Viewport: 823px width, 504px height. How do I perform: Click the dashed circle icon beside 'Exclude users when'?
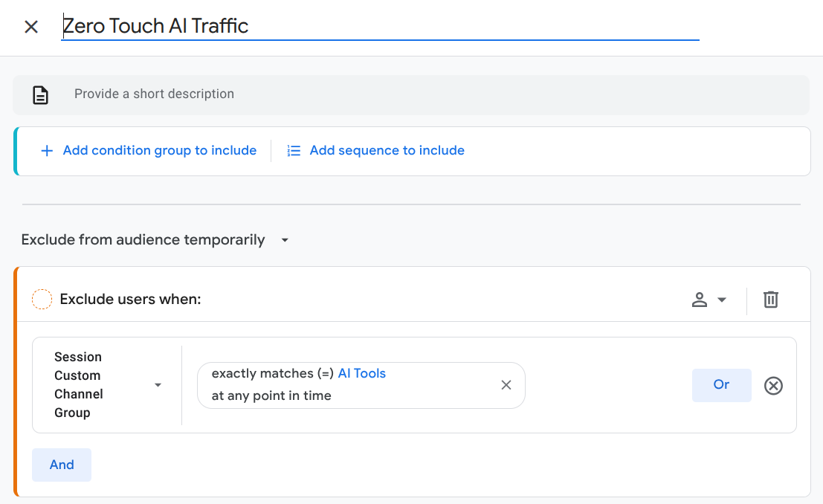click(42, 300)
